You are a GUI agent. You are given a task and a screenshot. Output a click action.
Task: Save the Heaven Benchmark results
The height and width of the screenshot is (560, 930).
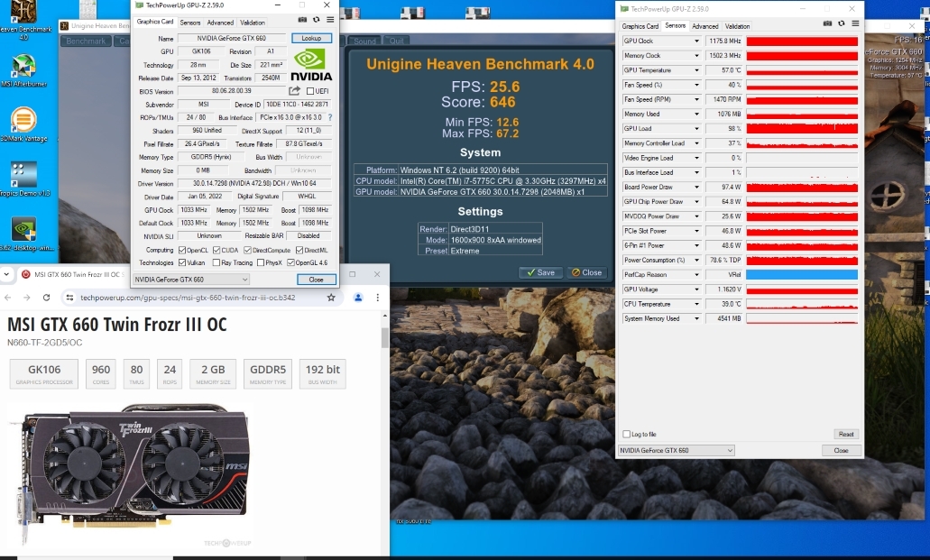540,272
